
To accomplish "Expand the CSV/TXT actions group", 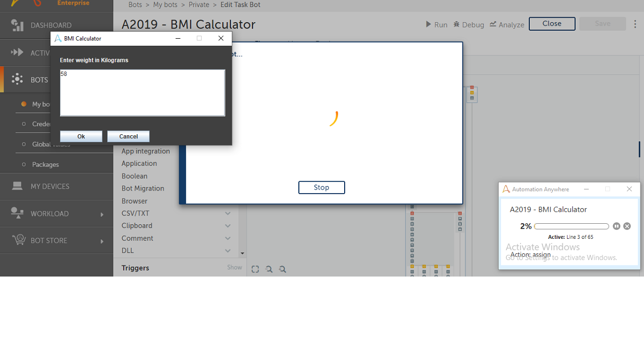I will pyautogui.click(x=228, y=213).
